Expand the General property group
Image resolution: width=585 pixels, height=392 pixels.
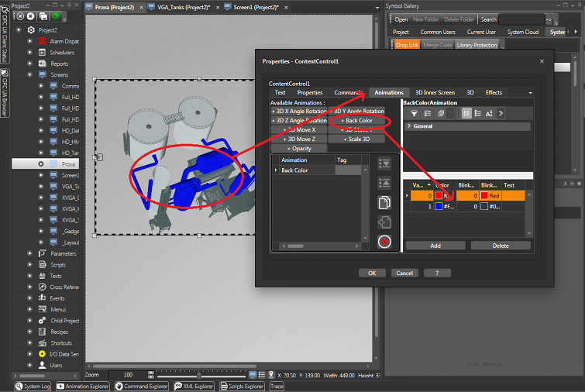(408, 126)
